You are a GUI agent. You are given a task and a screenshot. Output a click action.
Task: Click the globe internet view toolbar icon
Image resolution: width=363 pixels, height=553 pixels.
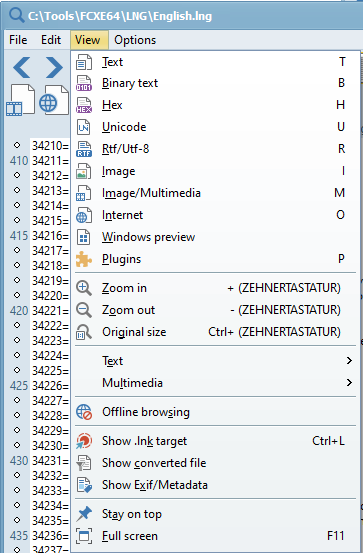click(x=54, y=100)
